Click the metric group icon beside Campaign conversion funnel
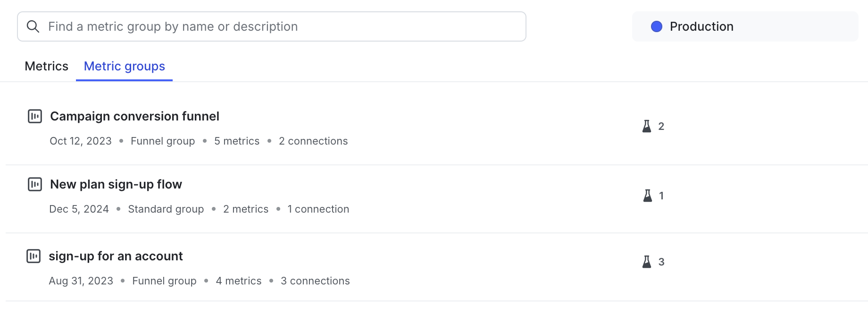 (34, 116)
